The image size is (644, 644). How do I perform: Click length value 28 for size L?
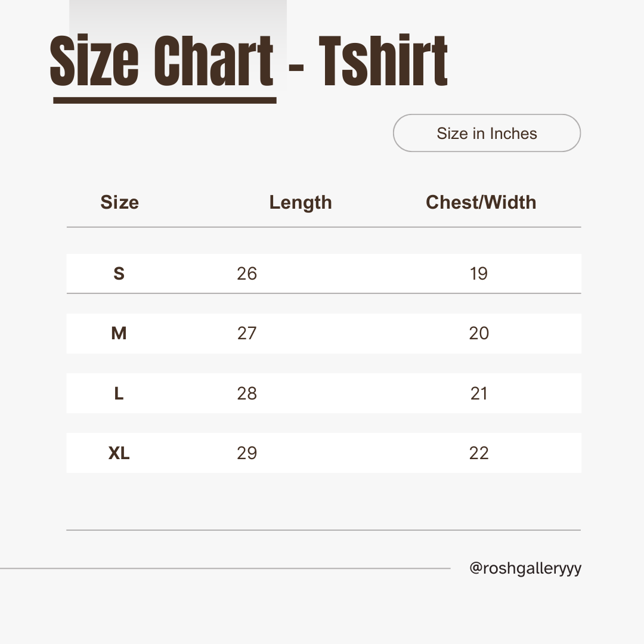(x=247, y=394)
